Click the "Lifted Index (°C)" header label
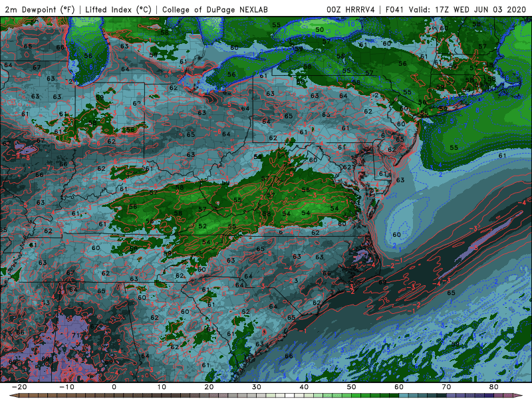 click(118, 9)
